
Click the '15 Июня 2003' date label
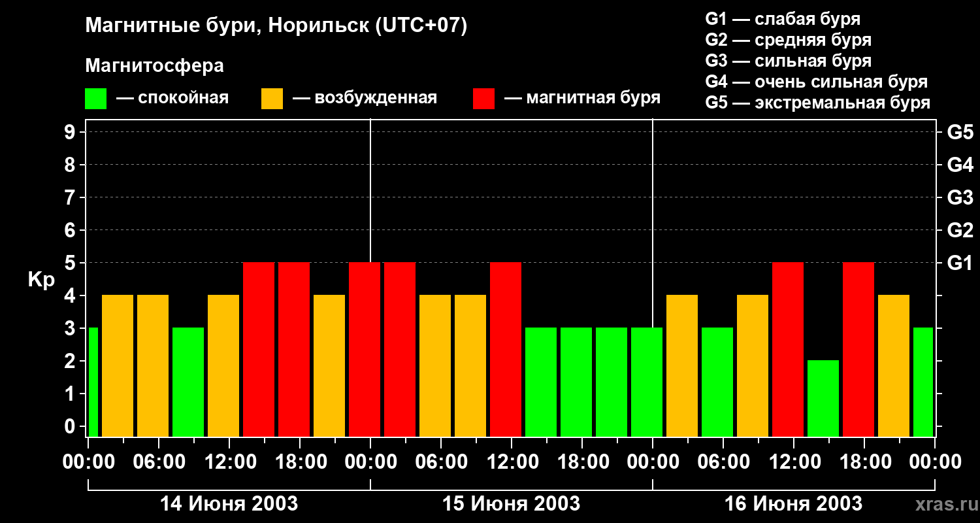512,504
